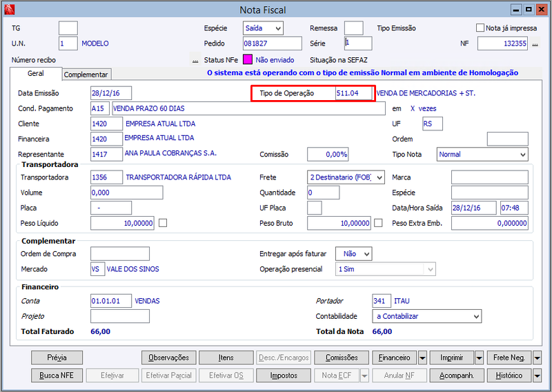This screenshot has width=552, height=392.
Task: Click the application icon in title bar
Action: 9,10
